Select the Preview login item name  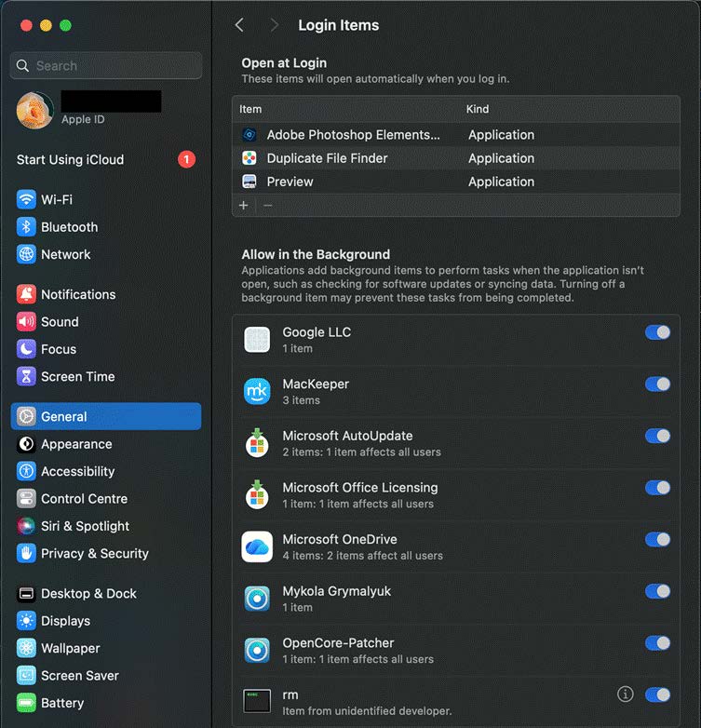(x=290, y=182)
